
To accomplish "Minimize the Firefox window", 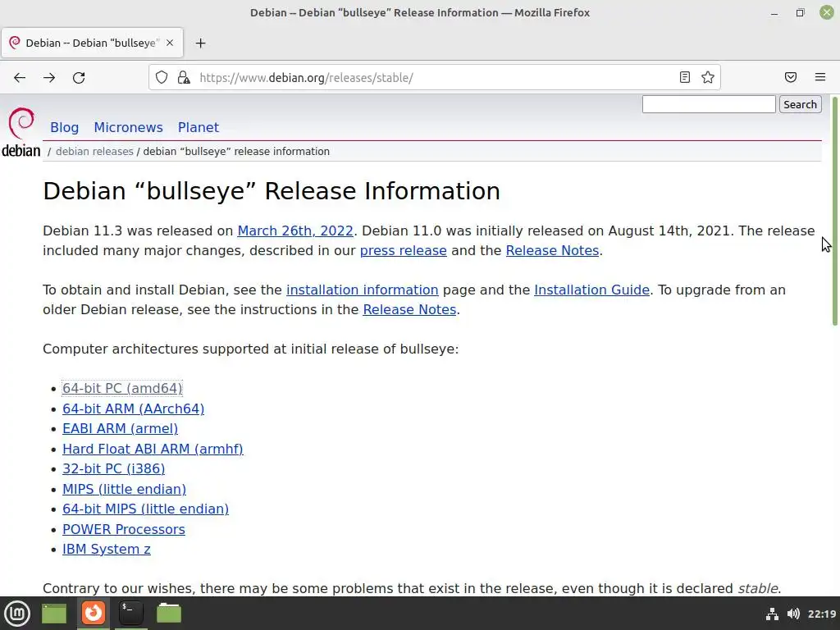I will (774, 13).
